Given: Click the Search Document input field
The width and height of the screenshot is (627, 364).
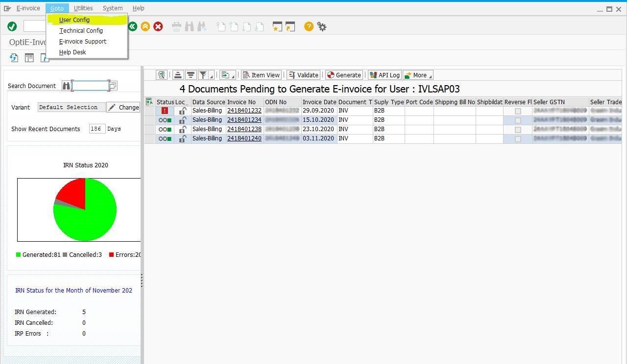Looking at the screenshot, I should tap(91, 86).
